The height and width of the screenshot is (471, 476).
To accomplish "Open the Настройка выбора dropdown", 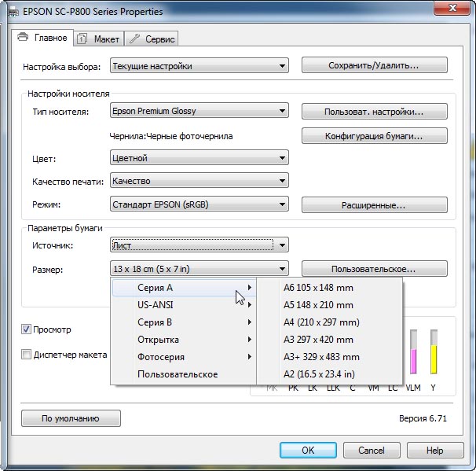I will (x=200, y=65).
